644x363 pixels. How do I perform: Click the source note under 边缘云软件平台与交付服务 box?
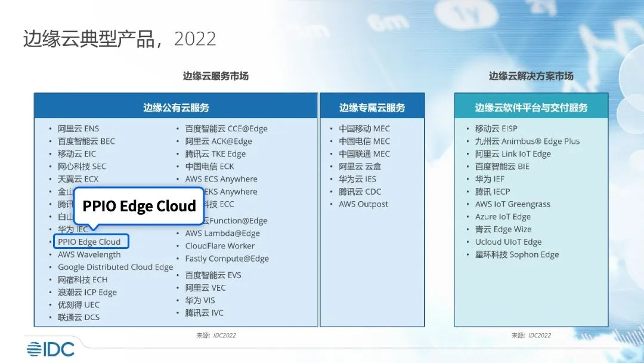pos(531,336)
